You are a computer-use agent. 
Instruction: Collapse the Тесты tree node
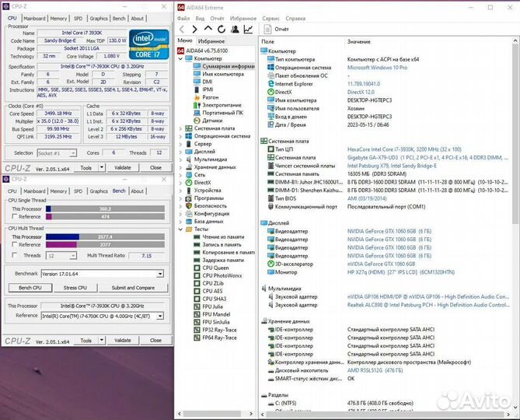pyautogui.click(x=181, y=229)
